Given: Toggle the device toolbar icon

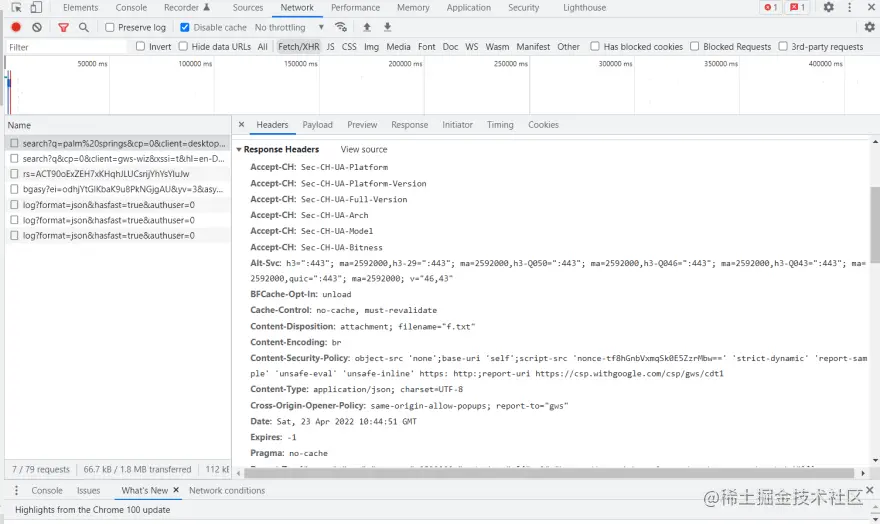Looking at the screenshot, I should [x=36, y=7].
